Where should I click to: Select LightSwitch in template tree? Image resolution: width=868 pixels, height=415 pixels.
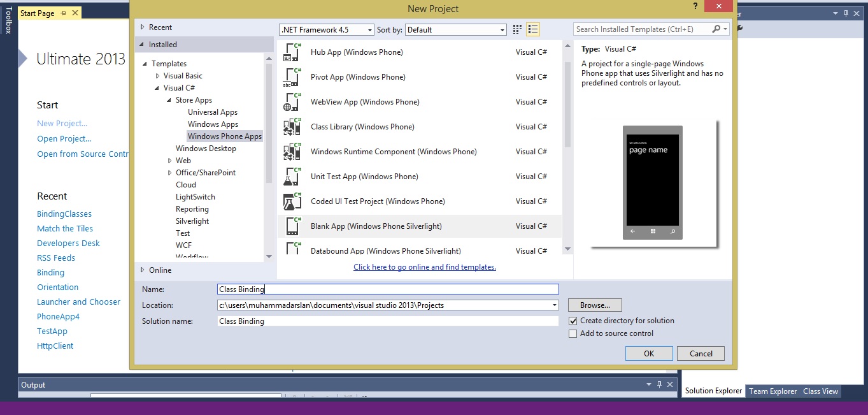[x=196, y=197]
